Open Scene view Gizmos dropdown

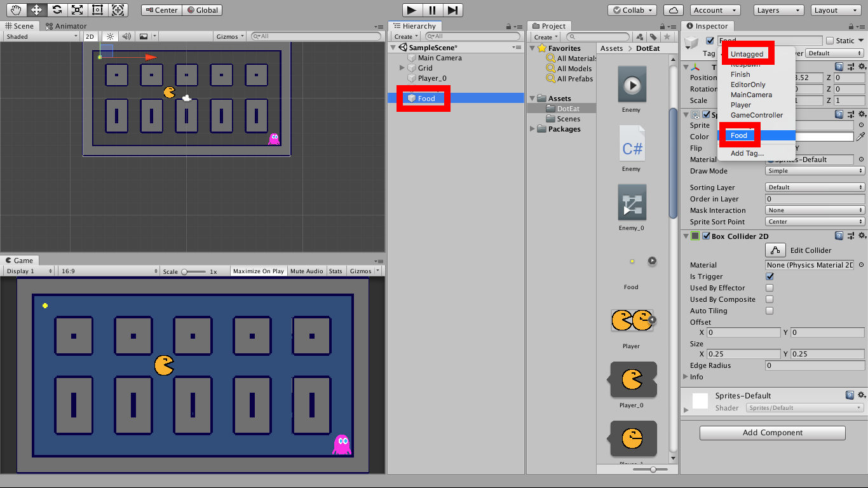pos(229,37)
